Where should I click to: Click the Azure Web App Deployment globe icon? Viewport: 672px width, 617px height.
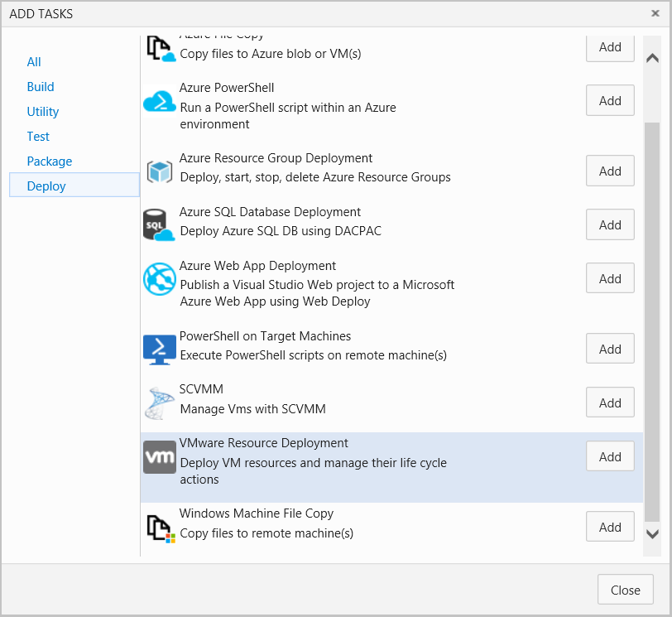[x=160, y=279]
